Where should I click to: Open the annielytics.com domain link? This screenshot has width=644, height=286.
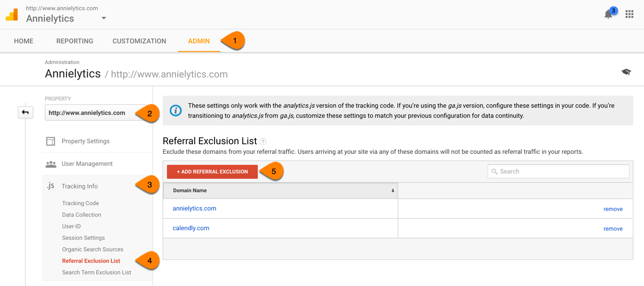pos(194,209)
